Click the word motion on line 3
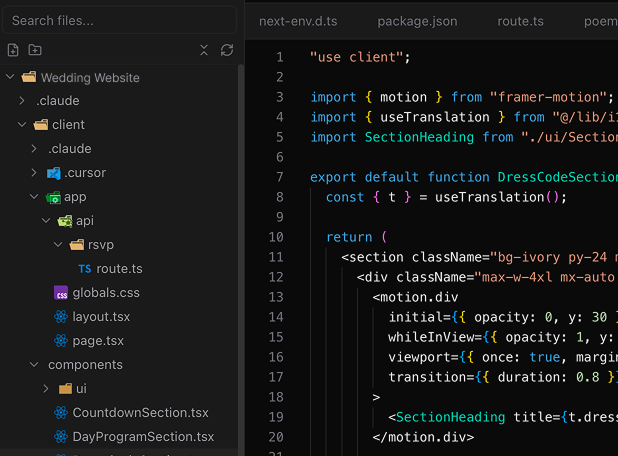Screen dimensions: 618x456 tap(403, 97)
